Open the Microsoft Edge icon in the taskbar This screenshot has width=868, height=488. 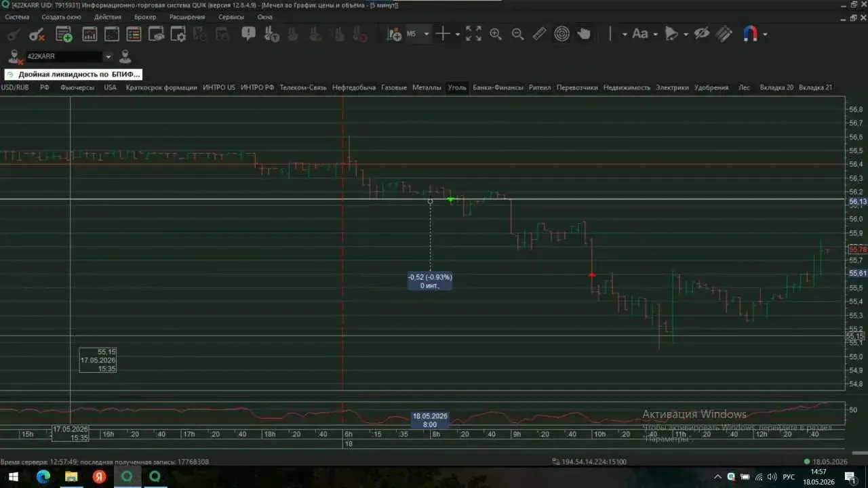tap(43, 476)
